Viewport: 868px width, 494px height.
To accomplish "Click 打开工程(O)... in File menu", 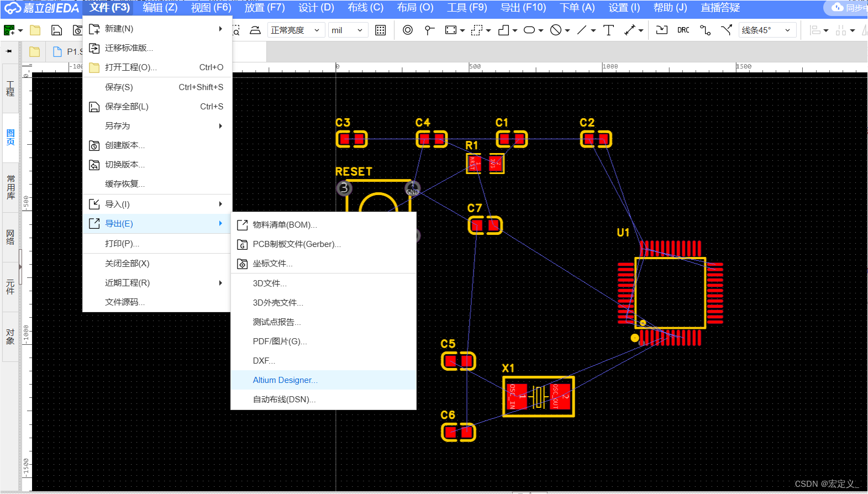I will (157, 67).
